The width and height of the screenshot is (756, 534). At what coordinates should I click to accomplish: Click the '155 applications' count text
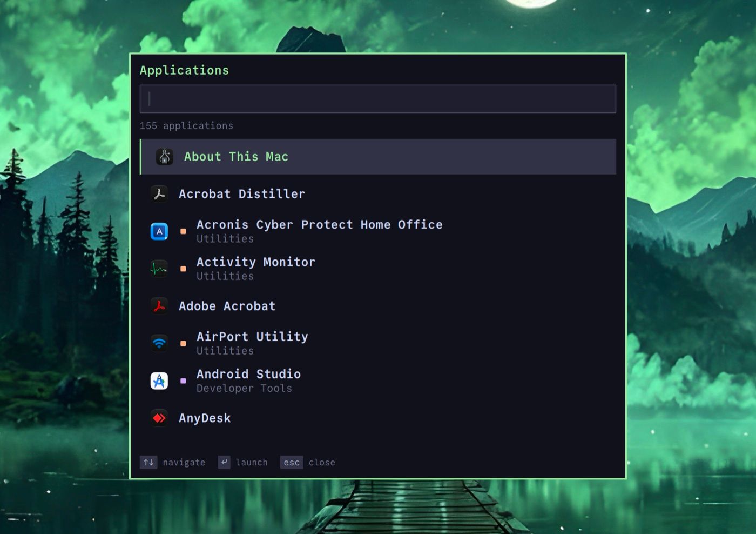(186, 126)
